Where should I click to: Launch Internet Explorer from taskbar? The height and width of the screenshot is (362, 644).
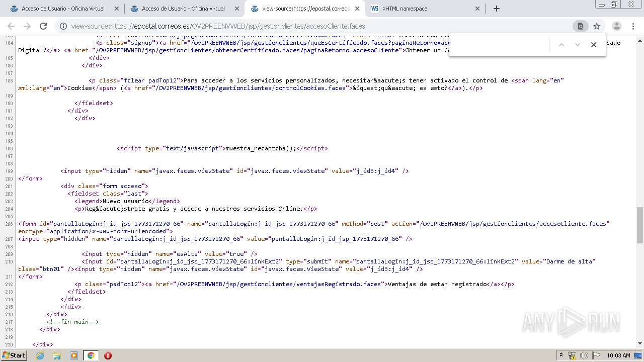coord(40,355)
